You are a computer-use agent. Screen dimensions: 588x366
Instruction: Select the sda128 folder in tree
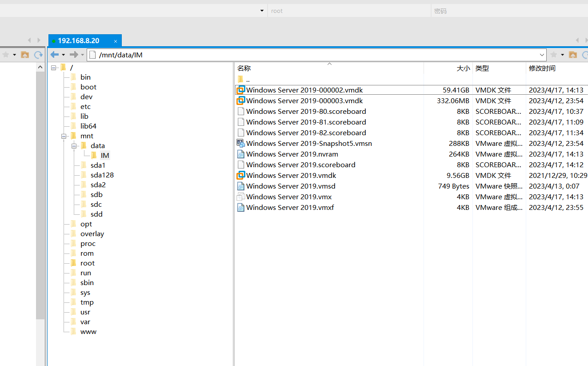click(102, 175)
